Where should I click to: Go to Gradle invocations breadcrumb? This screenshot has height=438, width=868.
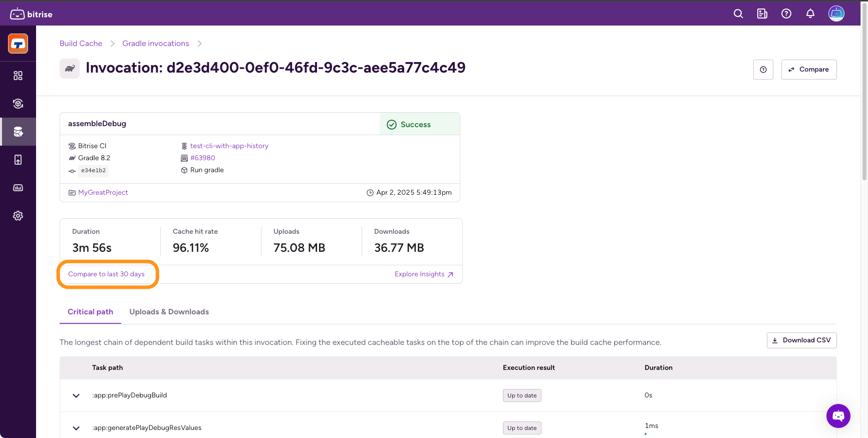(155, 44)
